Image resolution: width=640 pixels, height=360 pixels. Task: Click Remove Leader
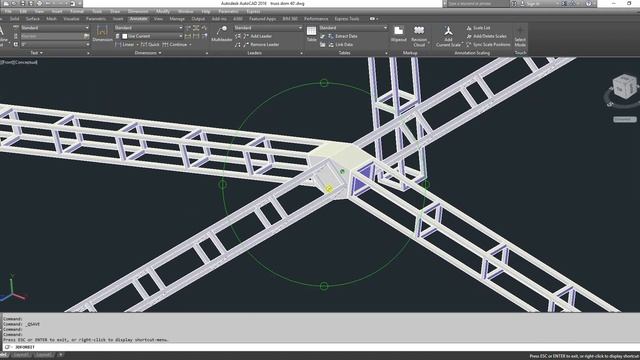pyautogui.click(x=261, y=44)
